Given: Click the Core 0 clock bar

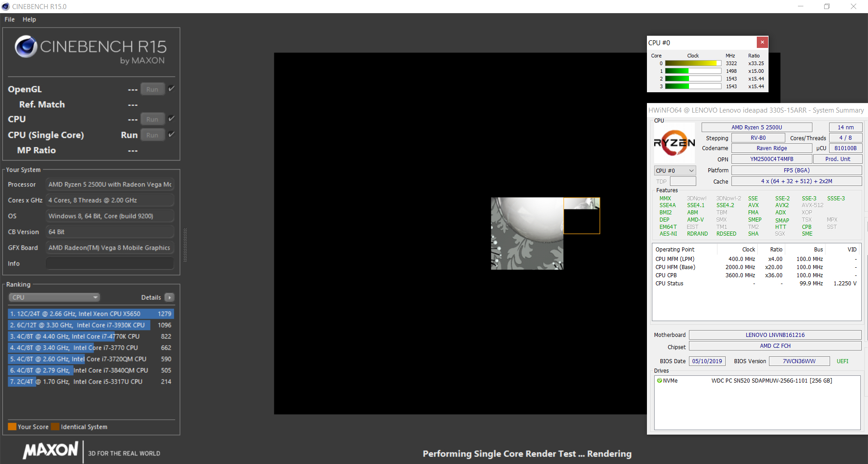Looking at the screenshot, I should pyautogui.click(x=693, y=63).
